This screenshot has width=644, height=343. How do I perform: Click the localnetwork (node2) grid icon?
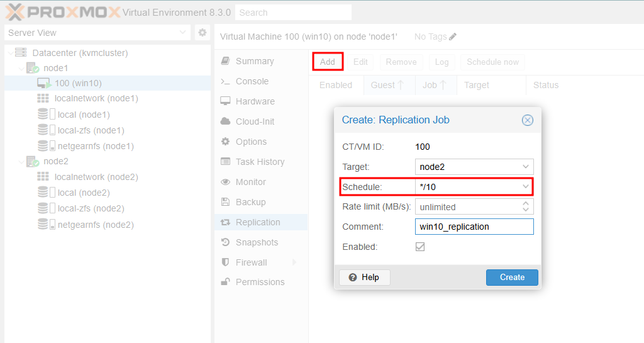point(43,177)
